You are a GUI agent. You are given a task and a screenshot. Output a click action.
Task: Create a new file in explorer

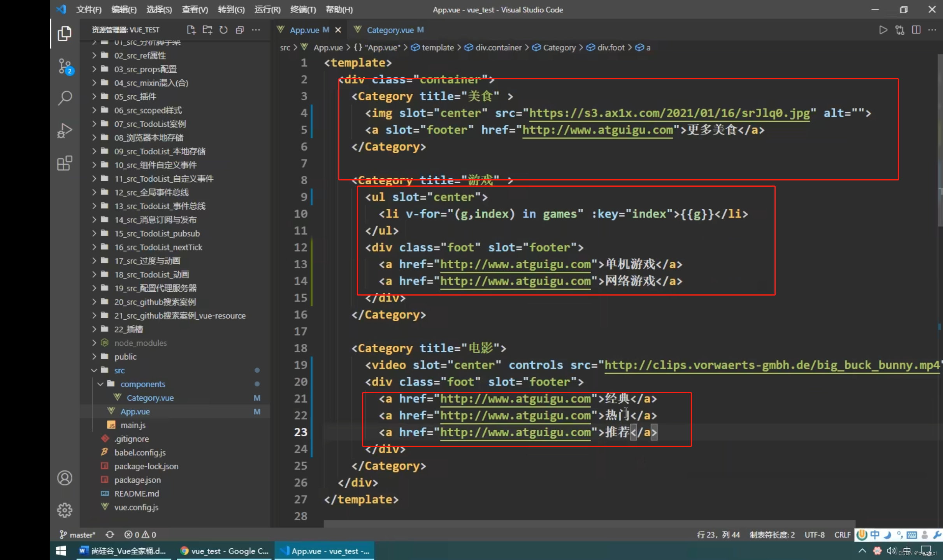(191, 30)
